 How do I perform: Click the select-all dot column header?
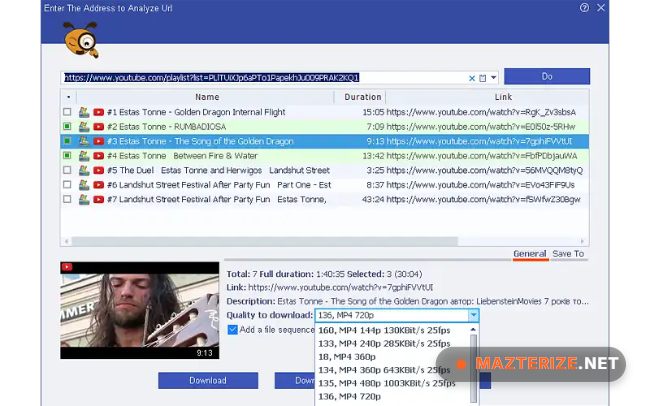tap(68, 97)
